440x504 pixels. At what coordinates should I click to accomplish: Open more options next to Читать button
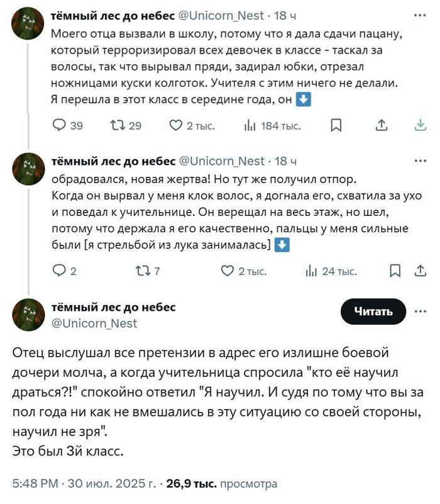[420, 311]
